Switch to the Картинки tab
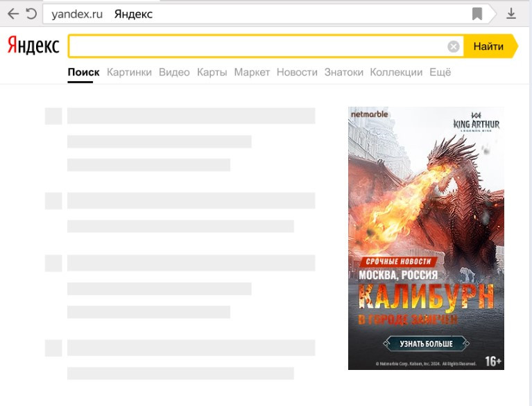This screenshot has width=532, height=406. coord(129,72)
